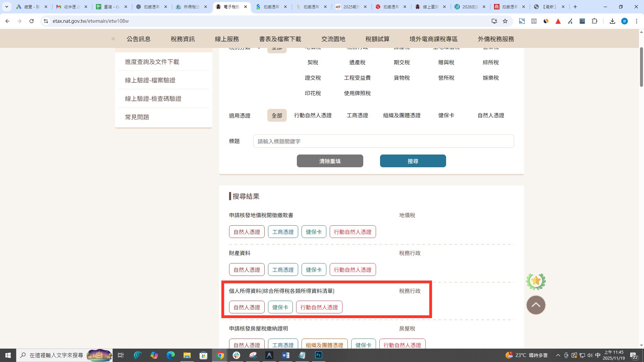Click the 搜尋 search button

coord(413,161)
